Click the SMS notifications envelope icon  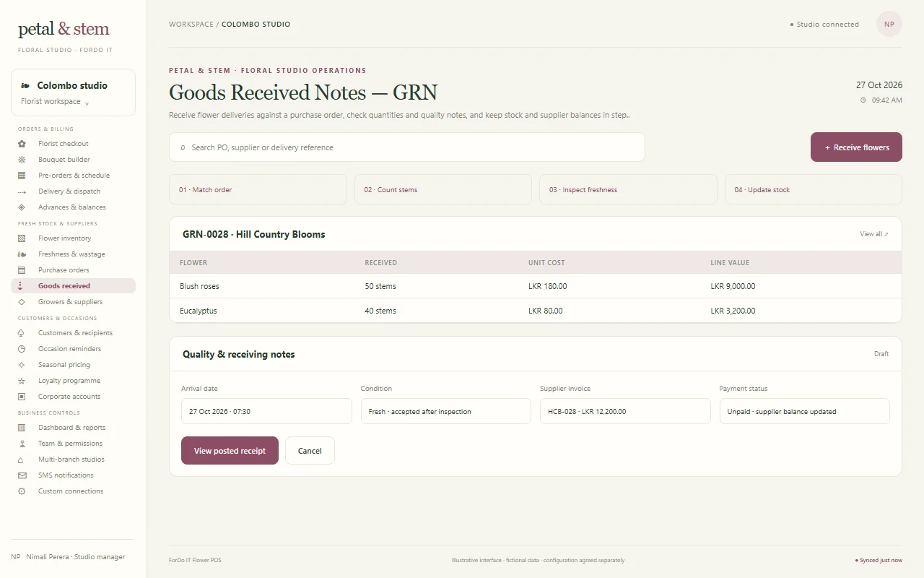pos(22,475)
